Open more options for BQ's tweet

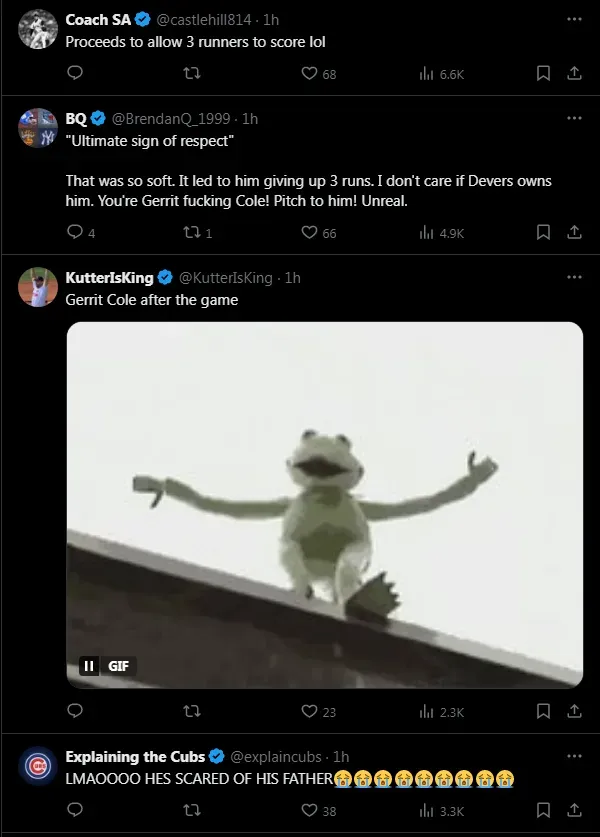tap(574, 118)
